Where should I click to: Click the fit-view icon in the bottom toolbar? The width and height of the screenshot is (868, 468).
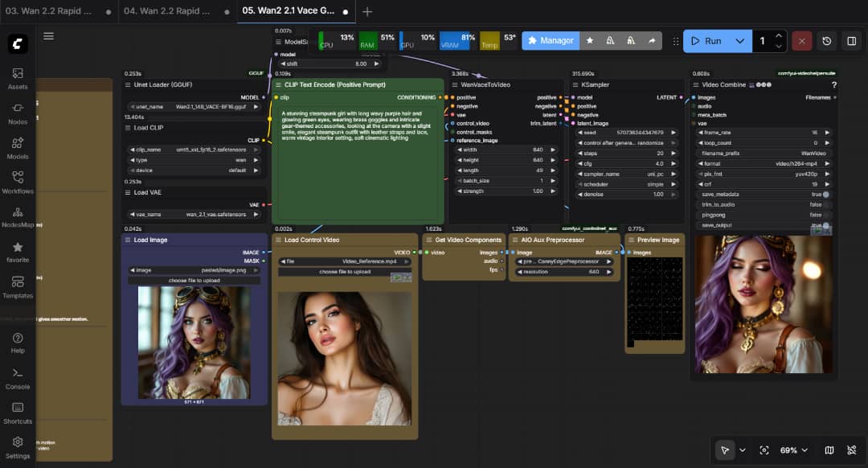[764, 450]
